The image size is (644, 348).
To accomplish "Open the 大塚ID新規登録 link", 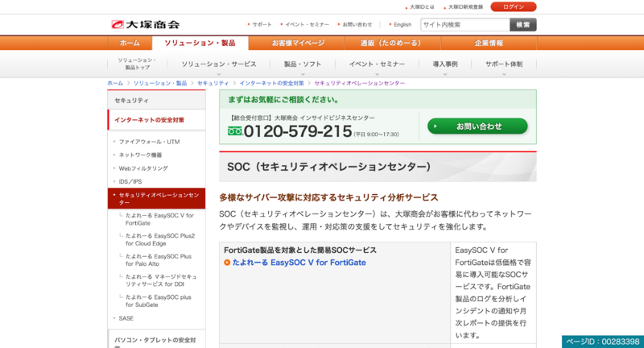I will 465,7.
